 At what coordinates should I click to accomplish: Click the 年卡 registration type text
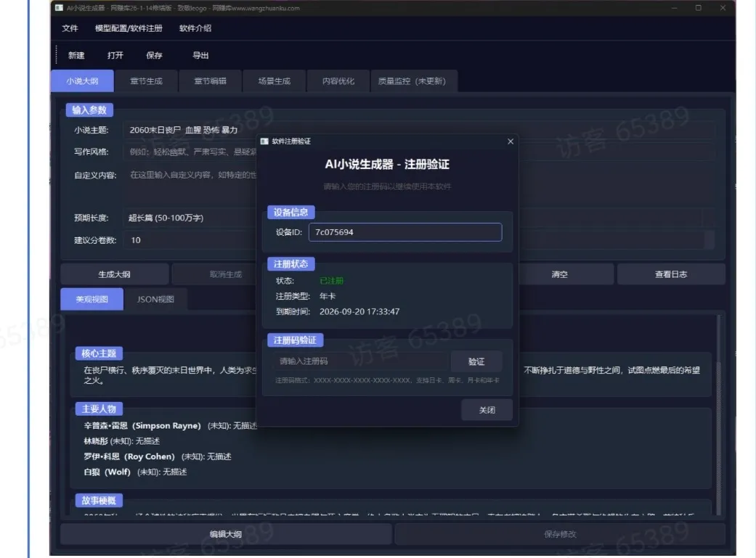(x=328, y=296)
